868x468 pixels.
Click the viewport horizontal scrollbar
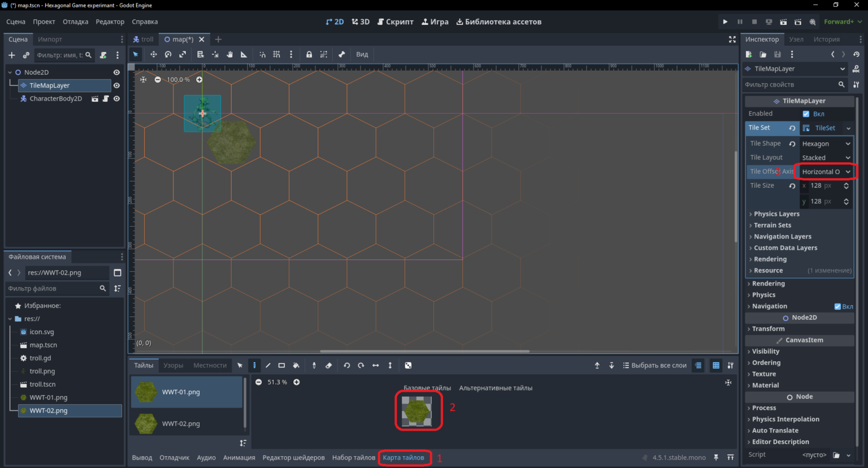(425, 351)
